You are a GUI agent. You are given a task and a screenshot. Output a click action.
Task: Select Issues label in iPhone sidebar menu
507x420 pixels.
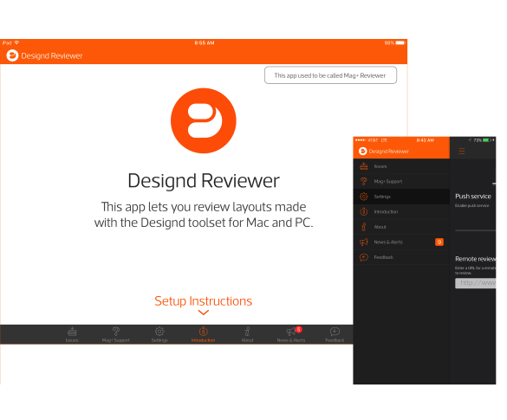(x=380, y=166)
